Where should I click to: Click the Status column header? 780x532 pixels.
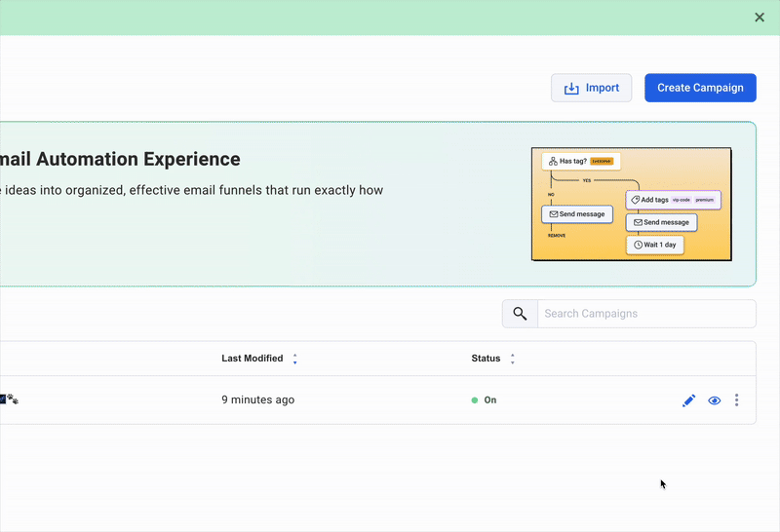[x=486, y=359]
